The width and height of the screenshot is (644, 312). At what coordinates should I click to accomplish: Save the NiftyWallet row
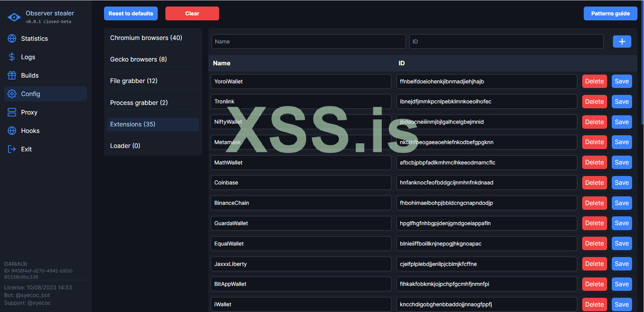622,122
